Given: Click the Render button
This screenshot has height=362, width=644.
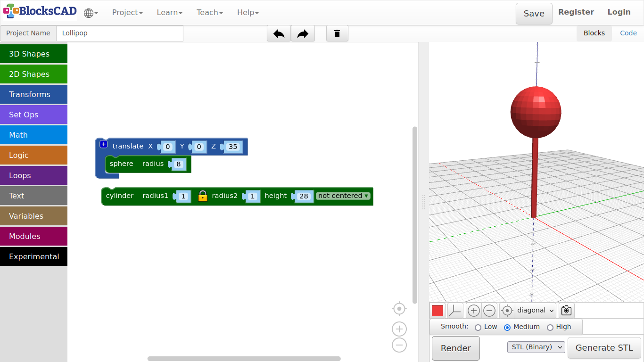Looking at the screenshot, I should (455, 348).
